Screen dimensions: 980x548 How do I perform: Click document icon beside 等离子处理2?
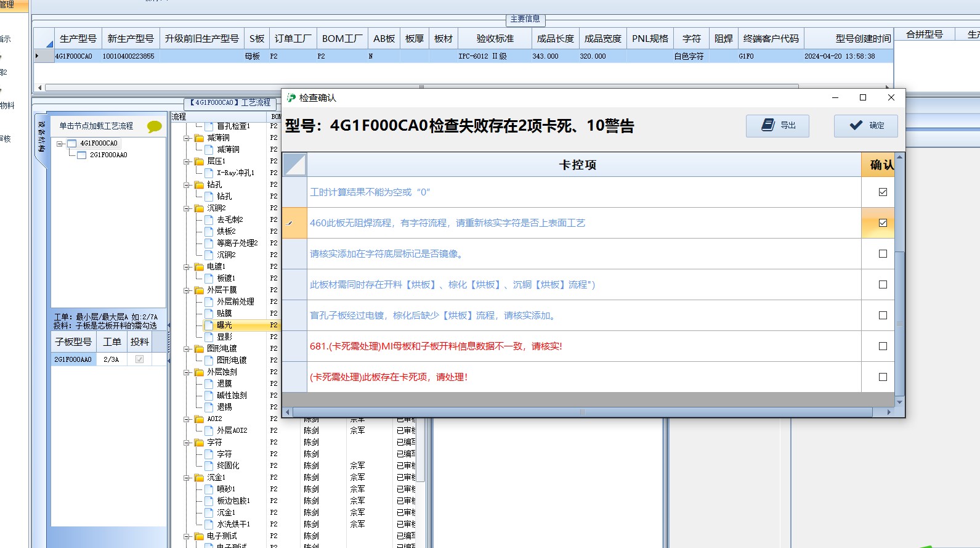(209, 243)
